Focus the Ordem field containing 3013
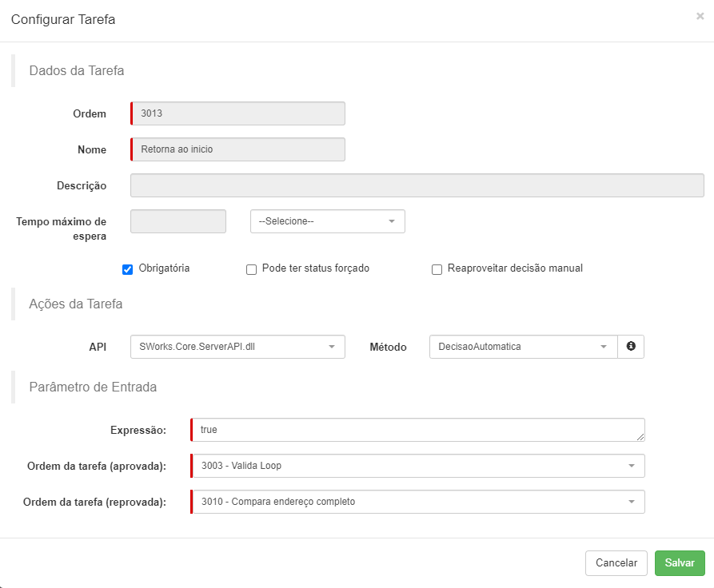The image size is (714, 588). point(238,113)
